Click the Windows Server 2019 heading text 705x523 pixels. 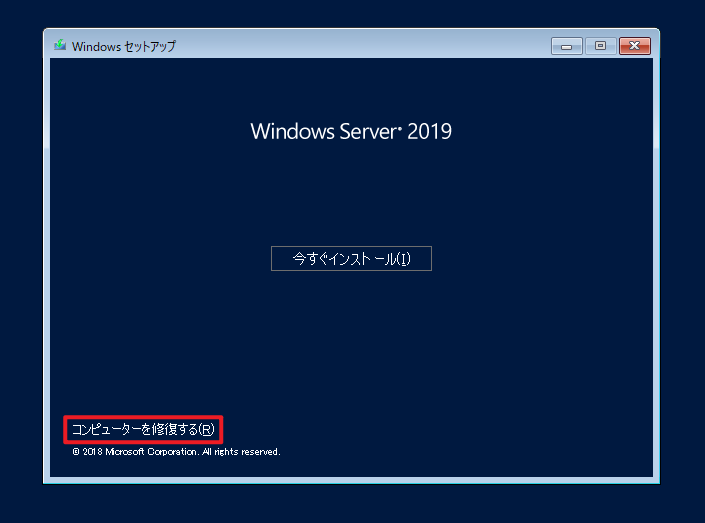[x=351, y=131]
